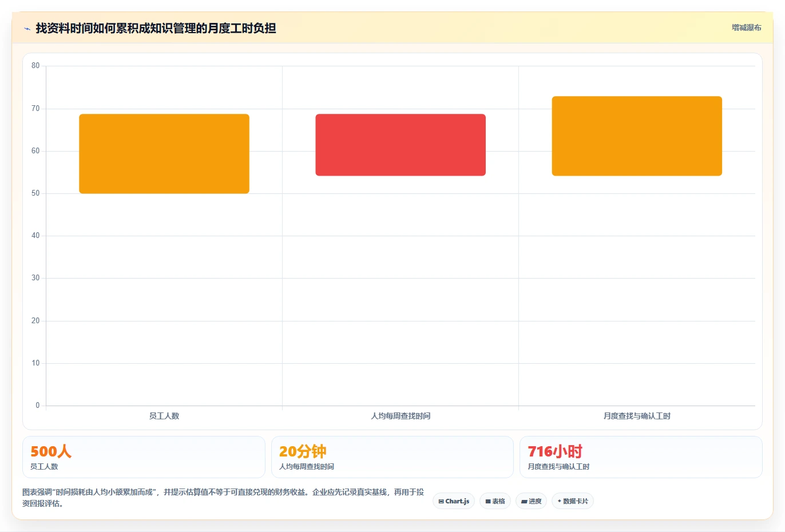Screen dimensions: 785x532
Task: Click the x-axis label 人均每周查找时间
Action: click(401, 416)
